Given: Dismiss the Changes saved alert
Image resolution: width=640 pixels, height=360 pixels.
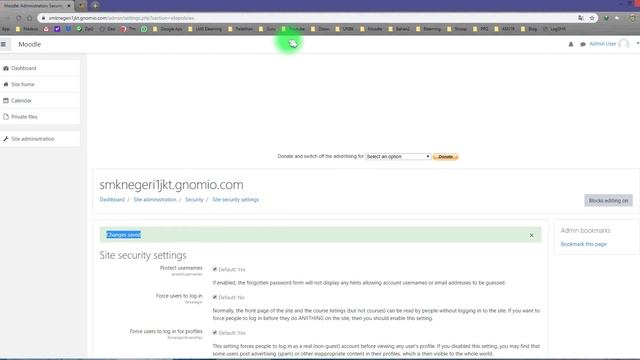Looking at the screenshot, I should pyautogui.click(x=531, y=235).
